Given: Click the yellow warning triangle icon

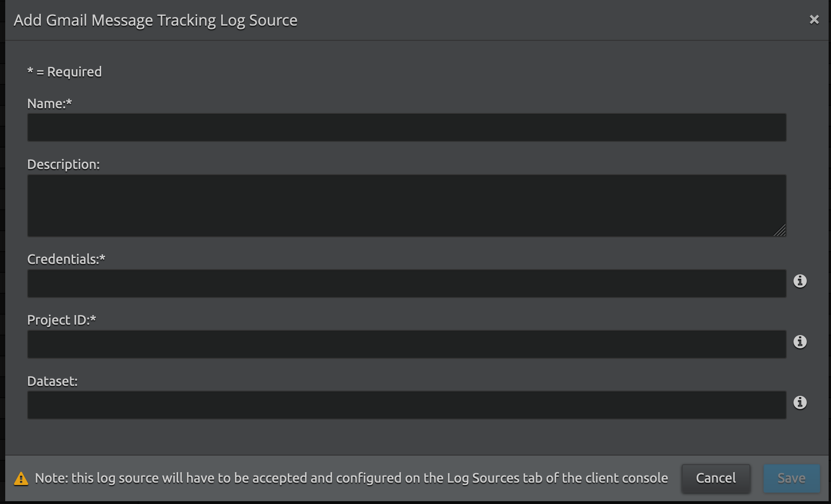Looking at the screenshot, I should [21, 478].
